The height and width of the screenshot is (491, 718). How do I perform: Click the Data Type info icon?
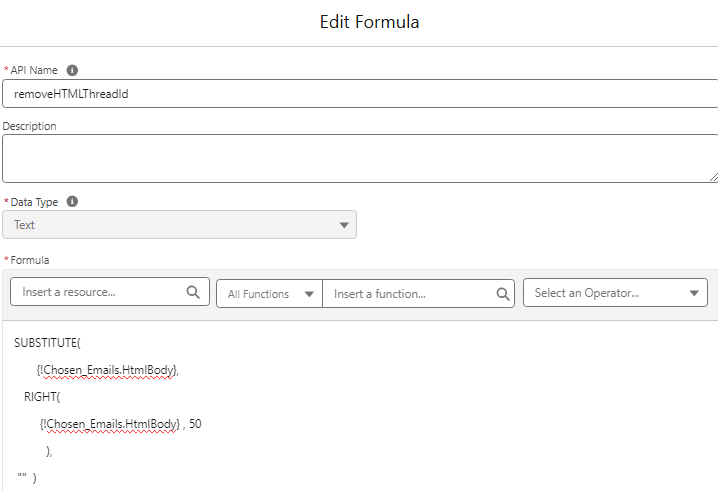(72, 201)
